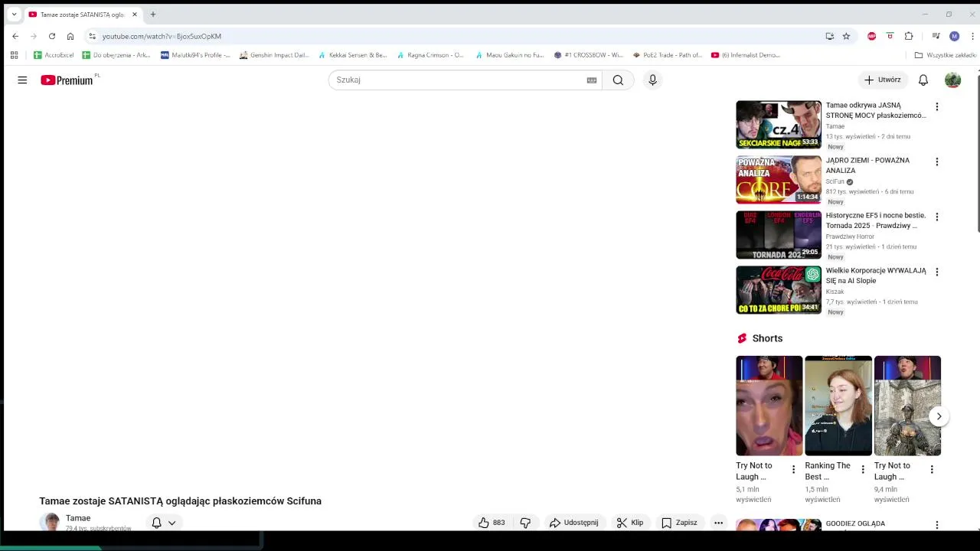Bookmark this page with star
Viewport: 980px width, 551px height.
pos(846,36)
